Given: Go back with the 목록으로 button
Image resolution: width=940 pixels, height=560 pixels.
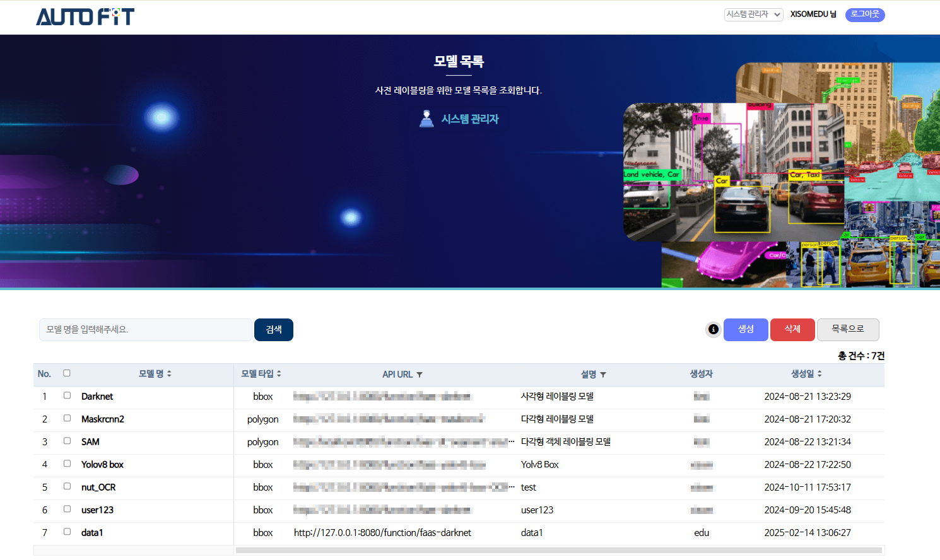Looking at the screenshot, I should tap(848, 329).
